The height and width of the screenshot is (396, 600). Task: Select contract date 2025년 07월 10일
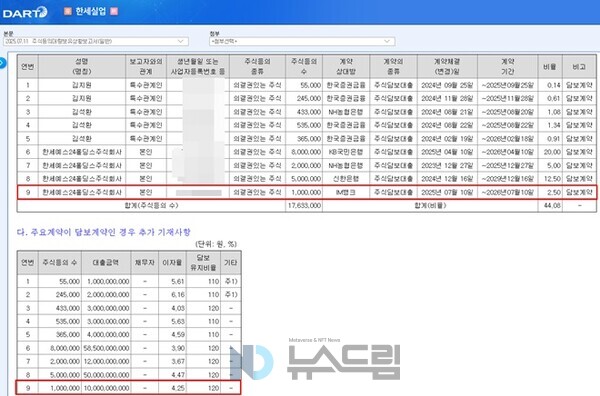(447, 192)
